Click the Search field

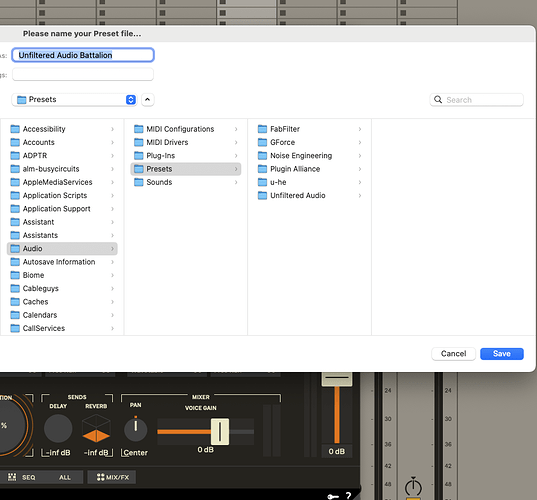476,100
